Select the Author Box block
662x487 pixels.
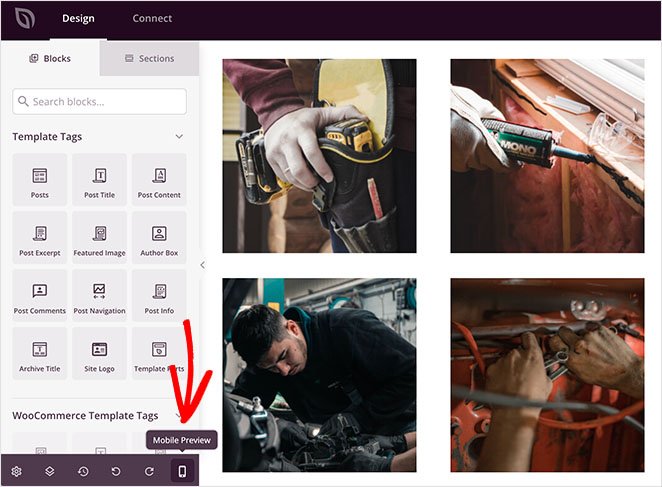(159, 237)
